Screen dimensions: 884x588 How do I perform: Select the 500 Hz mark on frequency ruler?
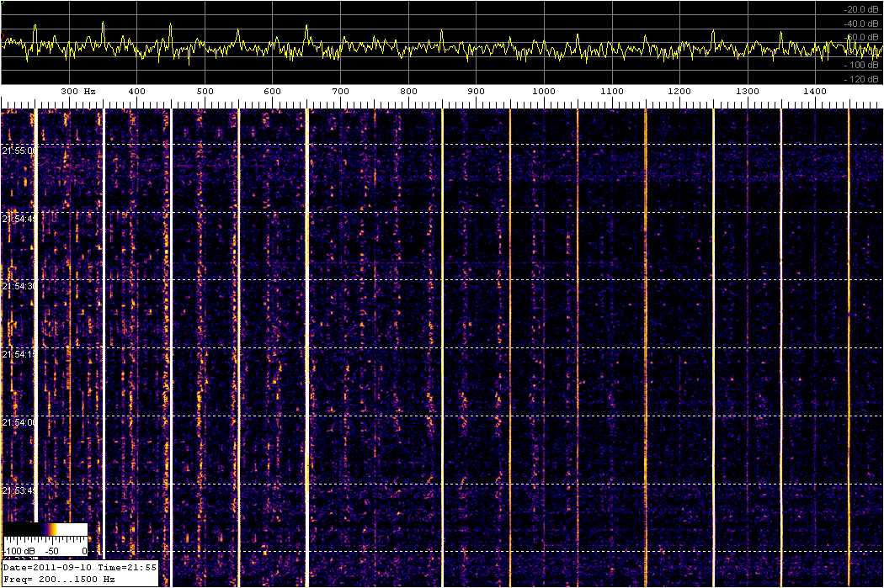[205, 91]
